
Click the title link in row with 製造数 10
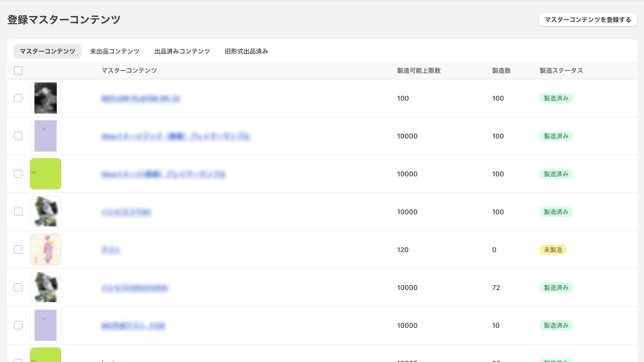coord(133,325)
